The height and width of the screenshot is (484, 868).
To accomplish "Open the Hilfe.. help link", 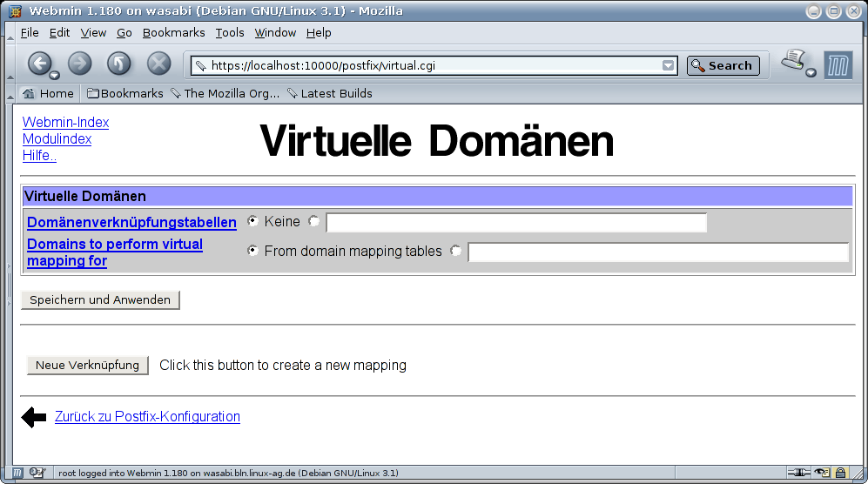I will 39,156.
